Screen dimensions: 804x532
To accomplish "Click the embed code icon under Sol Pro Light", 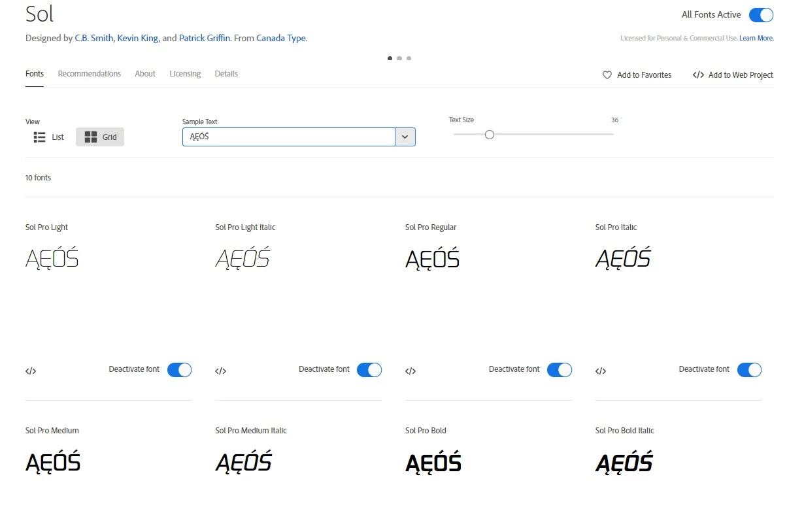I will (31, 371).
